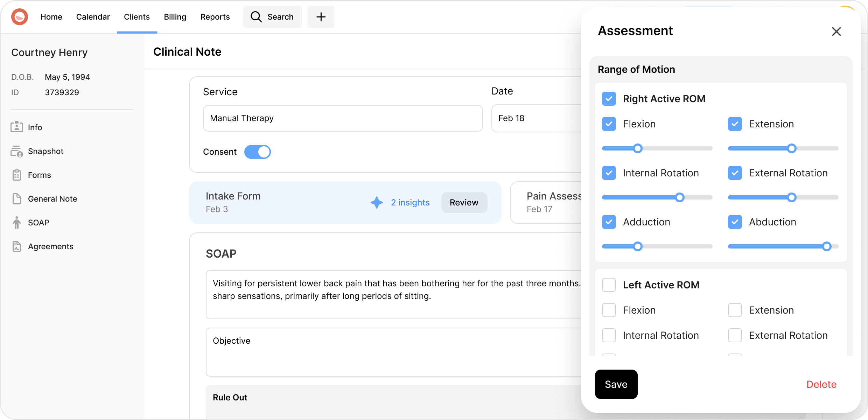Open the Snapshot sidebar icon
The image size is (868, 420).
click(16, 151)
